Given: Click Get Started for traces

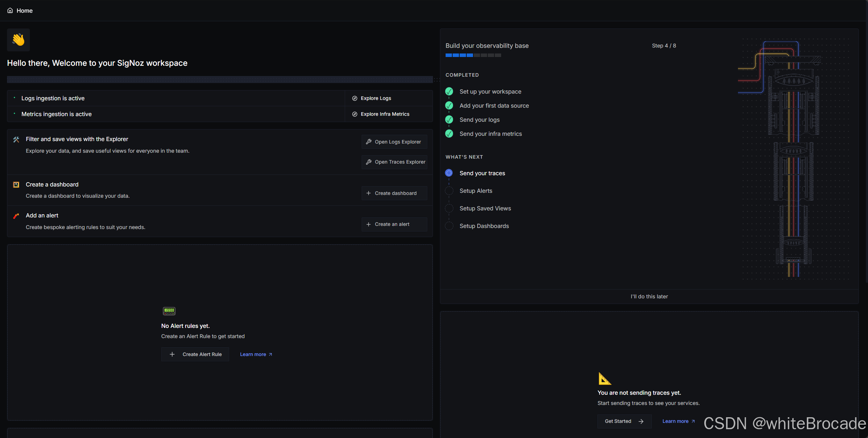Looking at the screenshot, I should click(624, 421).
